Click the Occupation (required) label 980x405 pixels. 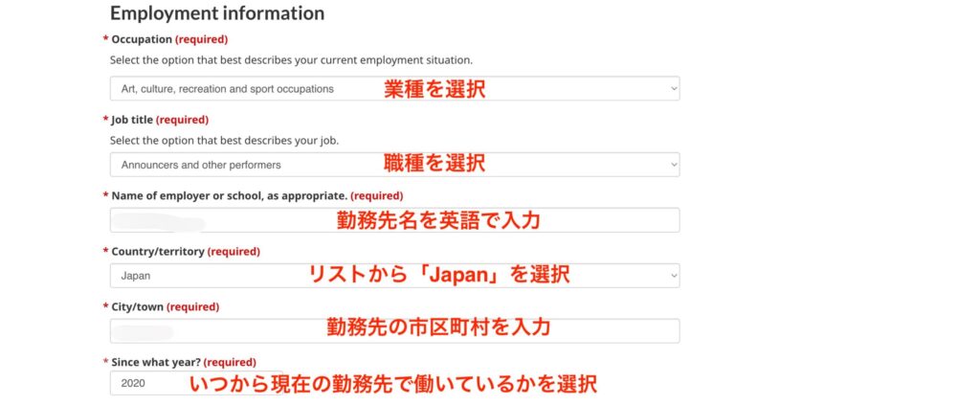coord(169,39)
